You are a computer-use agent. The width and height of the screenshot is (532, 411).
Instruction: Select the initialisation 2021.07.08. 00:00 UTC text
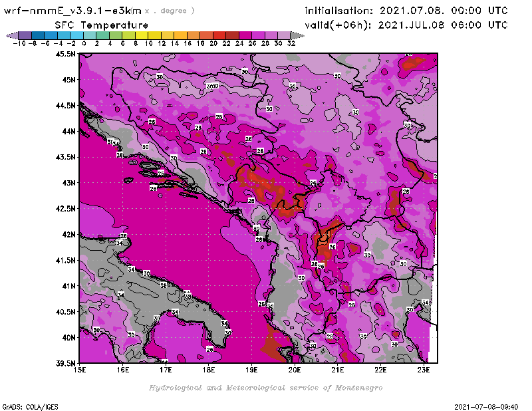[406, 11]
